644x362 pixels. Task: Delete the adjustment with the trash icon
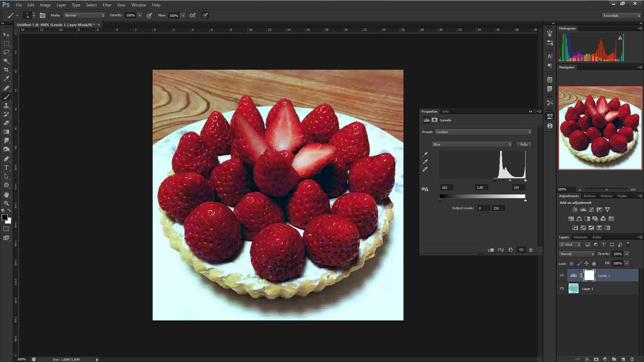click(x=531, y=250)
